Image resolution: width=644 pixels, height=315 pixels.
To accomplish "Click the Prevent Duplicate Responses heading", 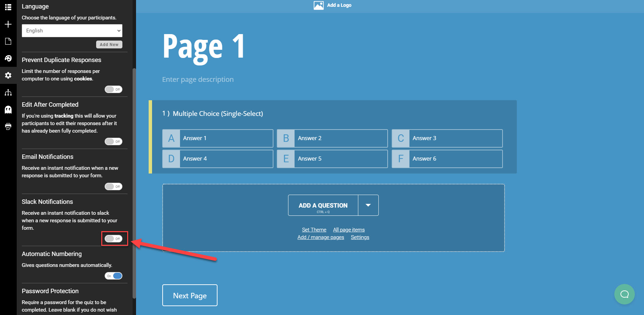I will [61, 60].
